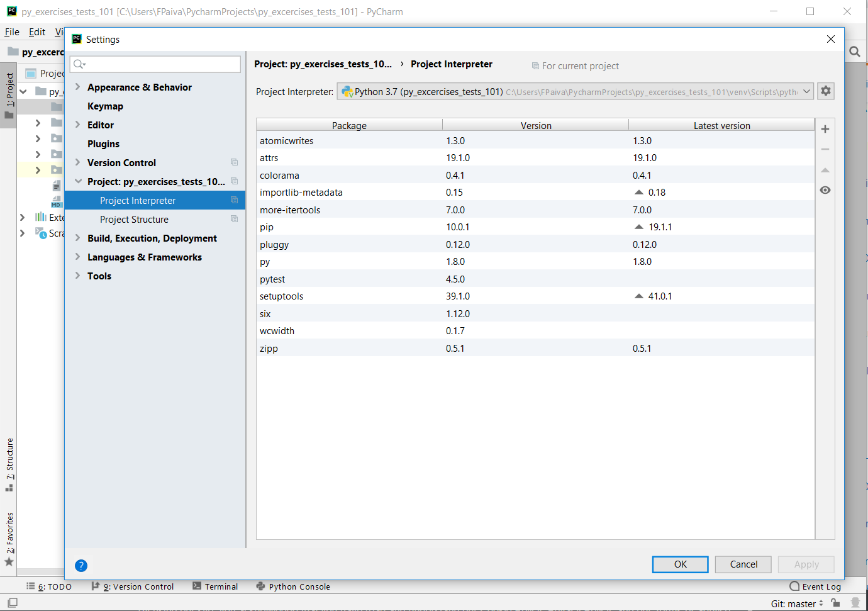
Task: Sort by Latest version column header
Action: point(721,125)
